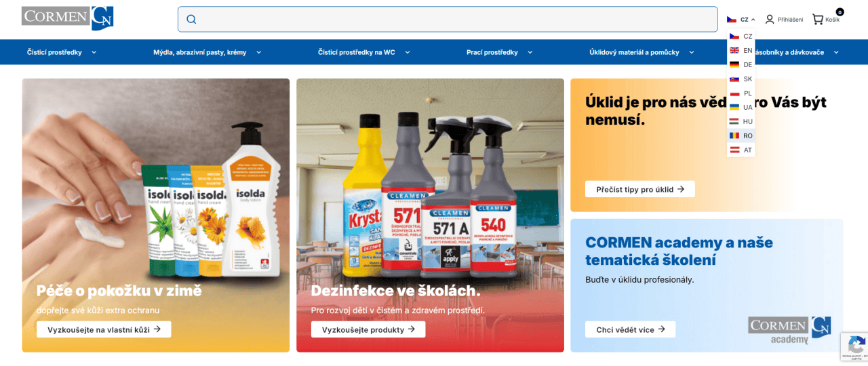Pick the Romanian flag RO language
Screen dimensions: 868x366
(x=741, y=136)
